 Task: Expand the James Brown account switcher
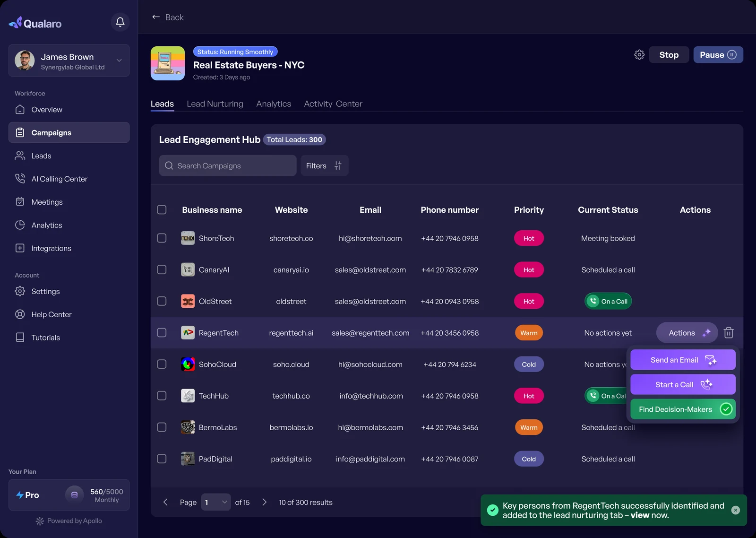point(119,61)
